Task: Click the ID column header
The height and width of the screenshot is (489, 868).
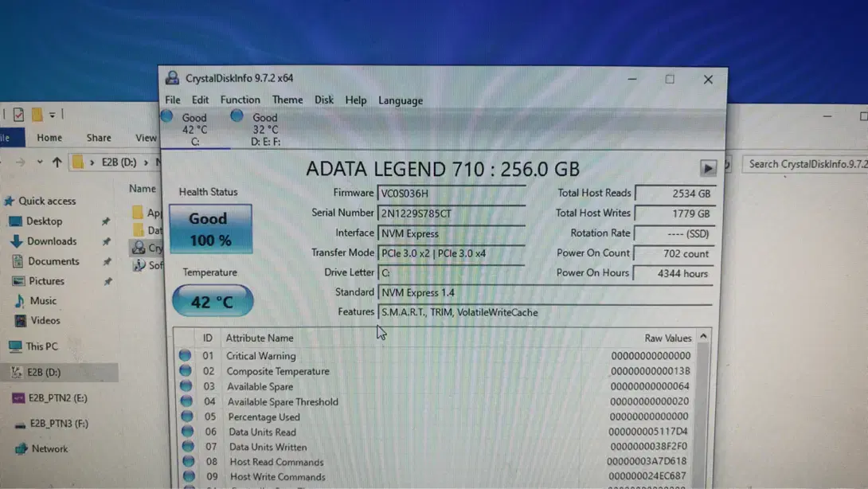Action: pyautogui.click(x=208, y=338)
